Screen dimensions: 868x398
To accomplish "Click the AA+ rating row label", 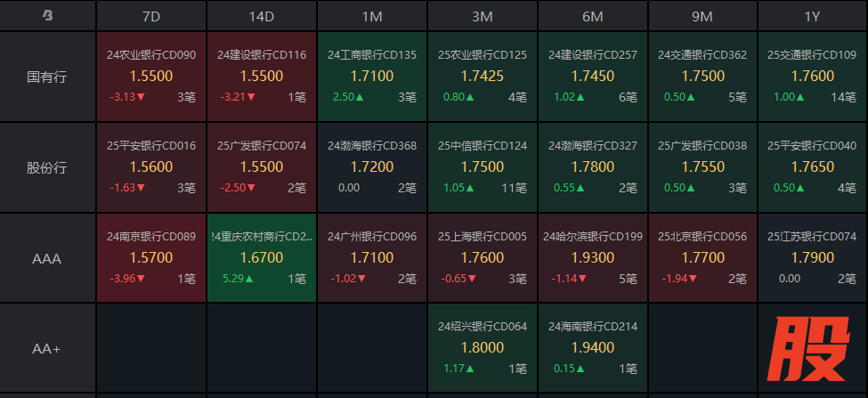I will tap(47, 349).
